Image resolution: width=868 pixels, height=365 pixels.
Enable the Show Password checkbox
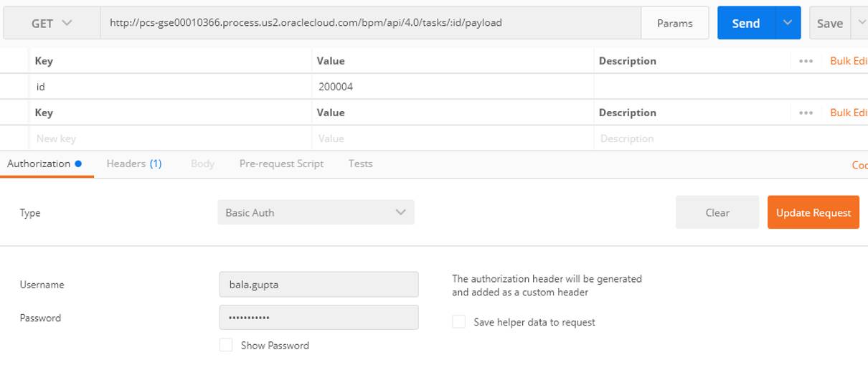pyautogui.click(x=226, y=345)
